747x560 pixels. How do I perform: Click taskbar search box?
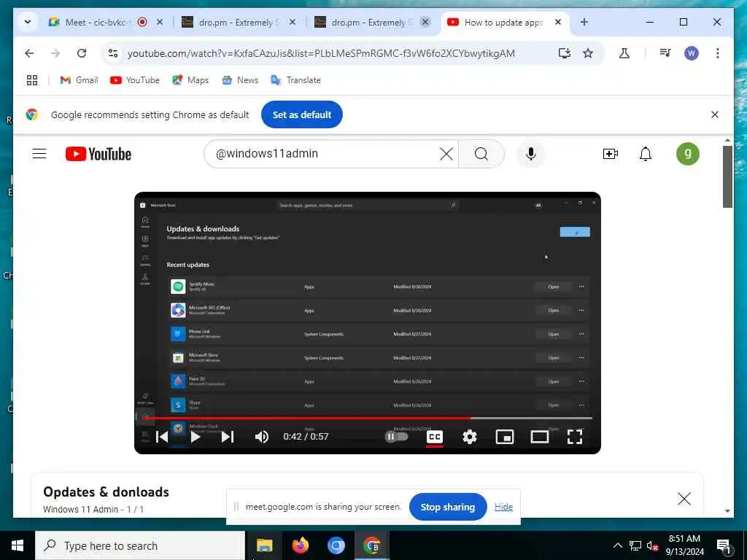point(140,545)
